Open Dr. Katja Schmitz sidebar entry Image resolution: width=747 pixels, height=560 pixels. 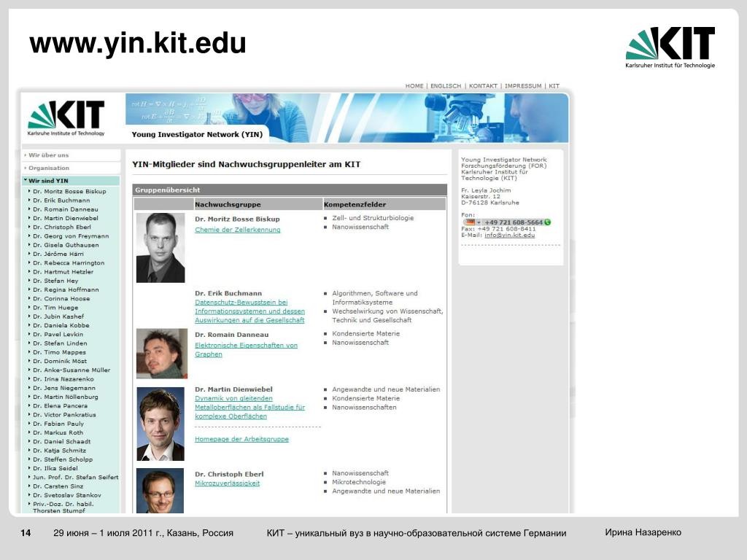point(59,451)
